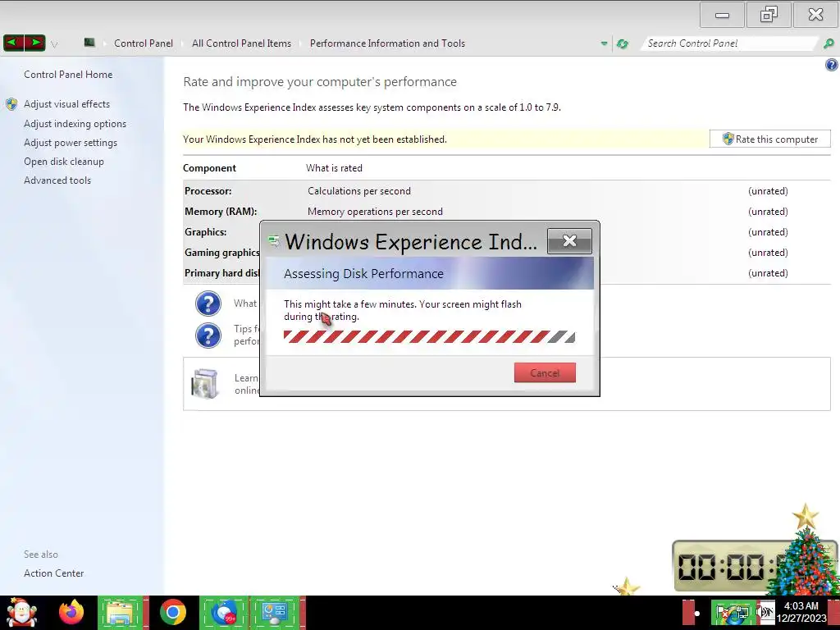Select the Processor row label
This screenshot has height=630, width=840.
point(208,191)
